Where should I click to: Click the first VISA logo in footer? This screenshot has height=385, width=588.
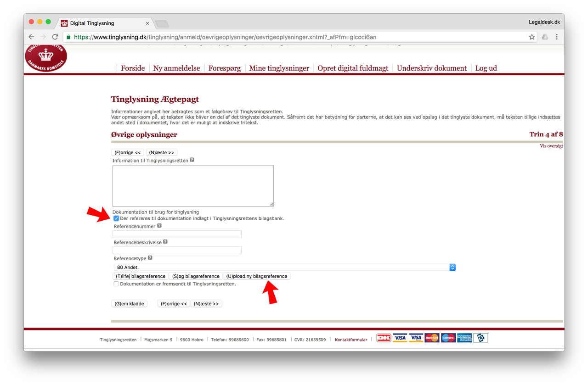pyautogui.click(x=400, y=338)
